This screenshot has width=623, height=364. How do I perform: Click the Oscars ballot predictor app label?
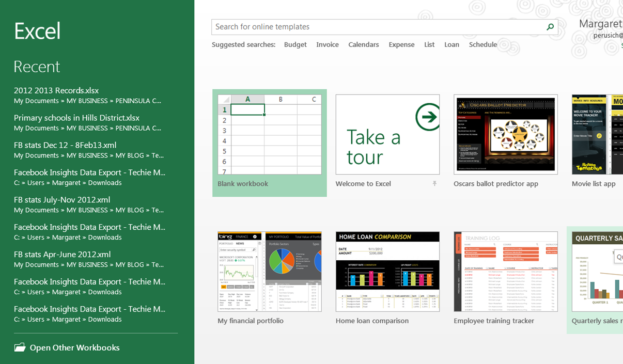[496, 184]
